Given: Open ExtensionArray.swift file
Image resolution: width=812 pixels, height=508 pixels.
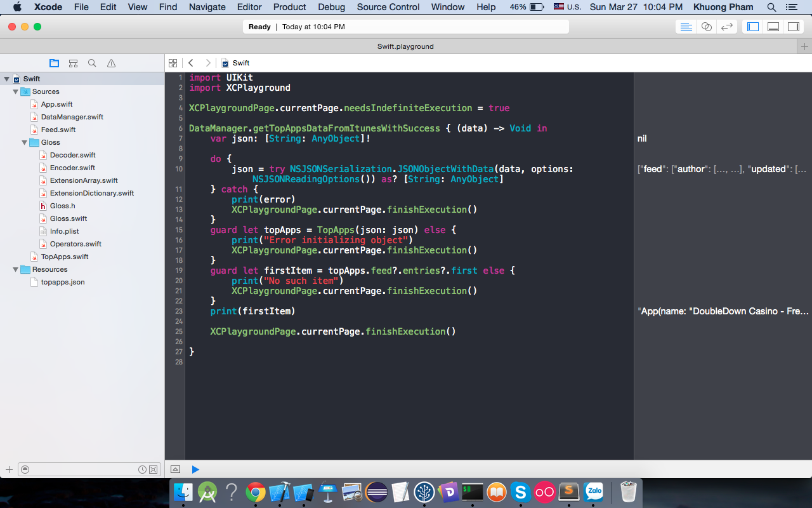Looking at the screenshot, I should pos(84,180).
